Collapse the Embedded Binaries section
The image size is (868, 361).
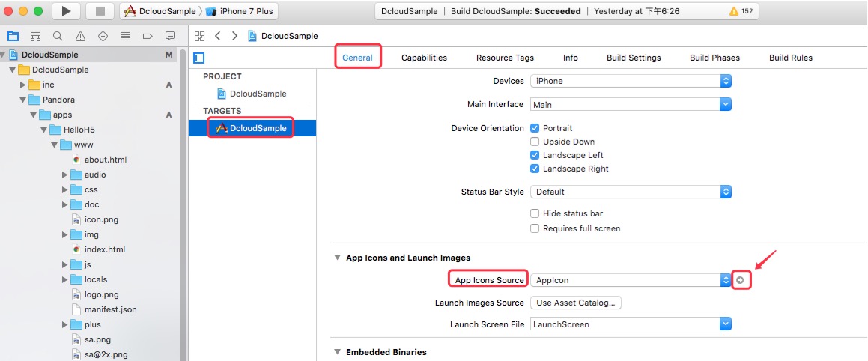pos(336,351)
